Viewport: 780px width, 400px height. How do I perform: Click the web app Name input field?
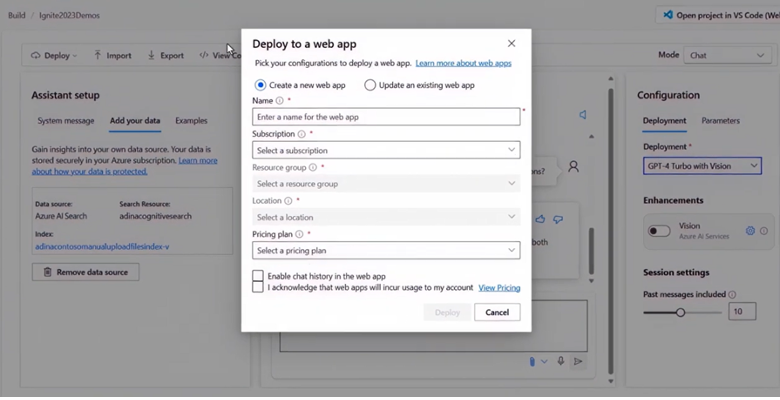(386, 117)
